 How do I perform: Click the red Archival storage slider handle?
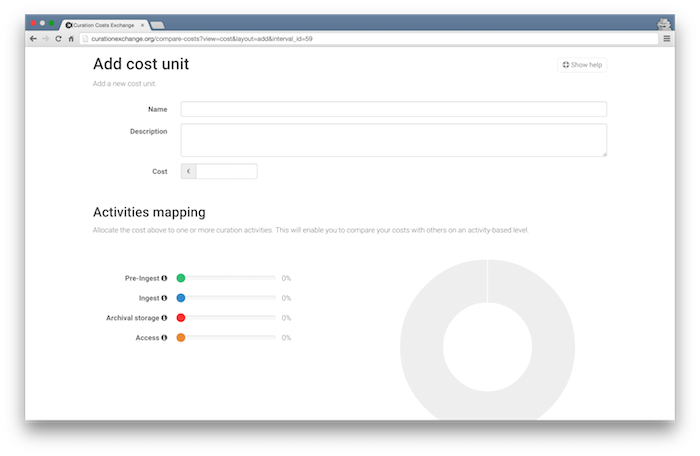pos(181,318)
